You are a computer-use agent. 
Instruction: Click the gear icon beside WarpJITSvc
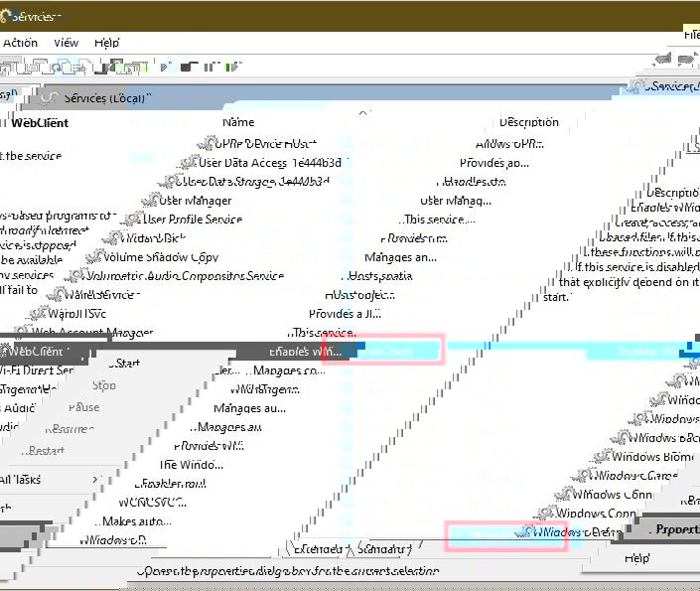point(39,313)
